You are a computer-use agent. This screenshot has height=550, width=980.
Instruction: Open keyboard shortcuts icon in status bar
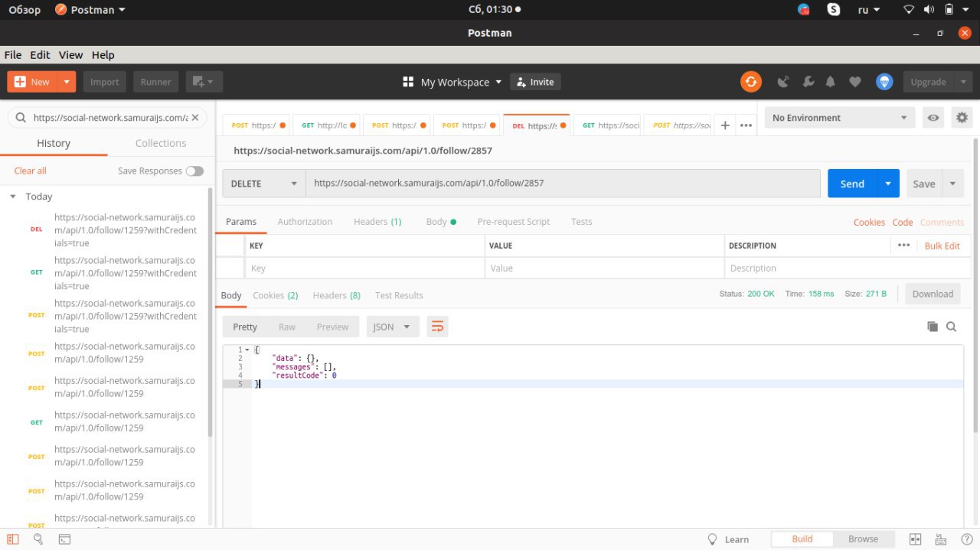click(x=939, y=539)
